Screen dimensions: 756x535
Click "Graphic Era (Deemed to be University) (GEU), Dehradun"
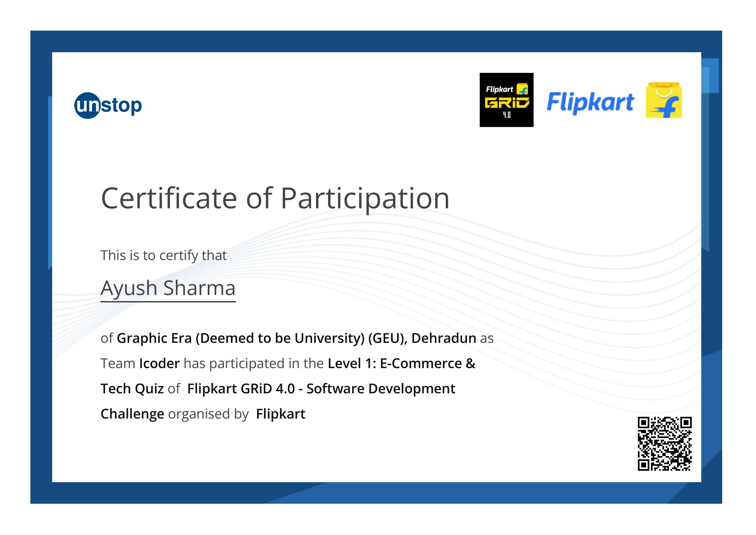pos(296,338)
